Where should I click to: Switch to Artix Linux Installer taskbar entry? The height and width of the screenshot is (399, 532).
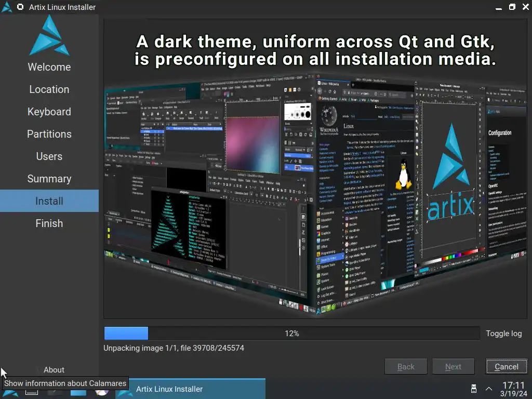(x=191, y=389)
